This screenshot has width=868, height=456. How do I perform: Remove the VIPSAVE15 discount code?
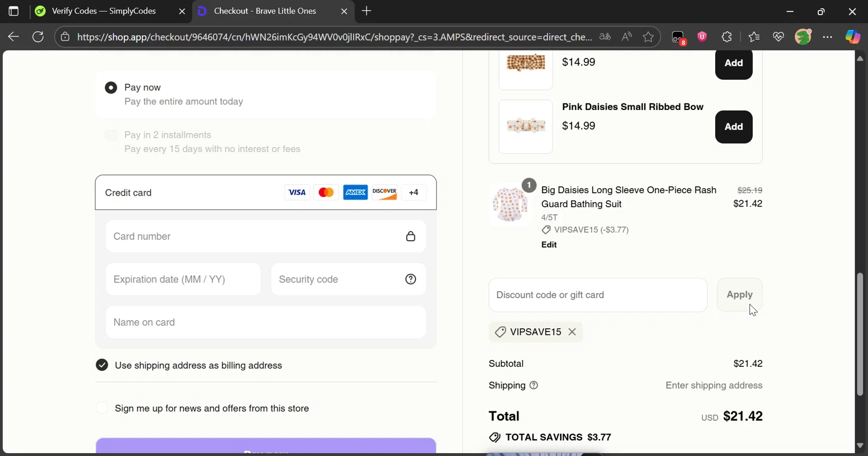click(572, 332)
